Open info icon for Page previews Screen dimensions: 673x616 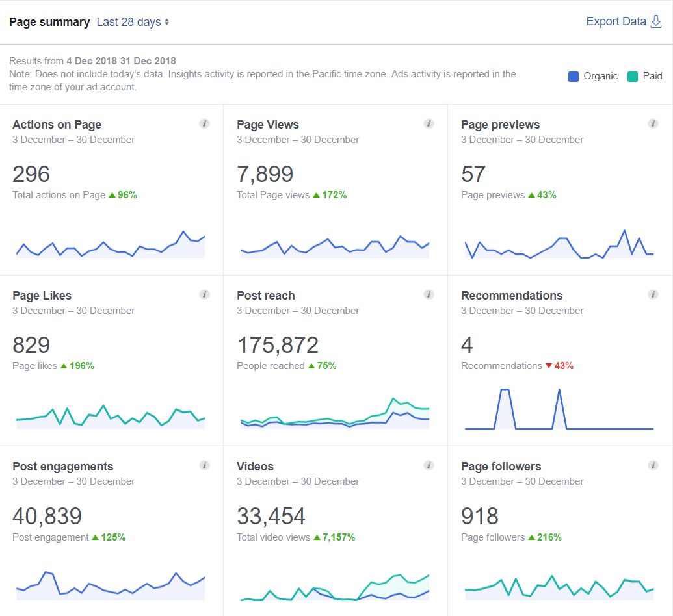click(653, 123)
